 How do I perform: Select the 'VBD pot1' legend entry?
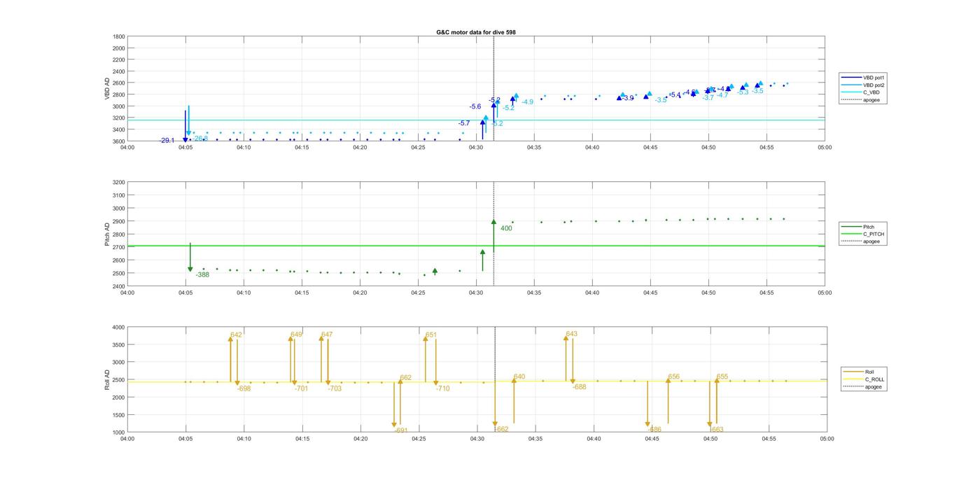862,77
